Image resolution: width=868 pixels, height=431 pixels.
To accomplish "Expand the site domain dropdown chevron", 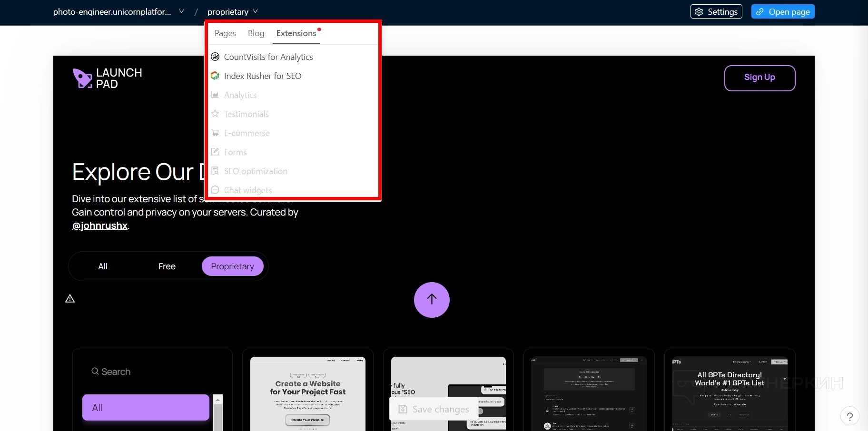I will 181,11.
